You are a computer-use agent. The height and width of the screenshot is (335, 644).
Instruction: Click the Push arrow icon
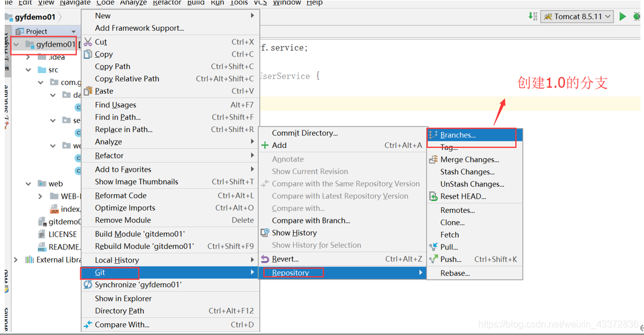(x=433, y=260)
